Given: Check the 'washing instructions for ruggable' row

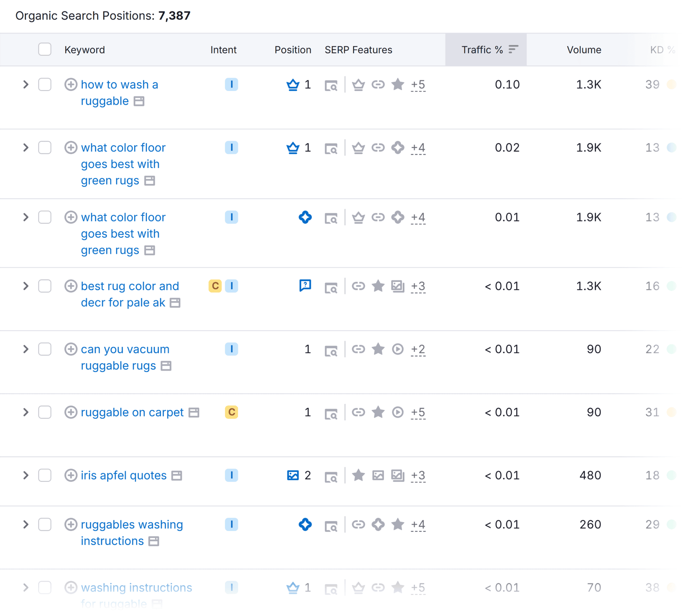Looking at the screenshot, I should point(45,587).
